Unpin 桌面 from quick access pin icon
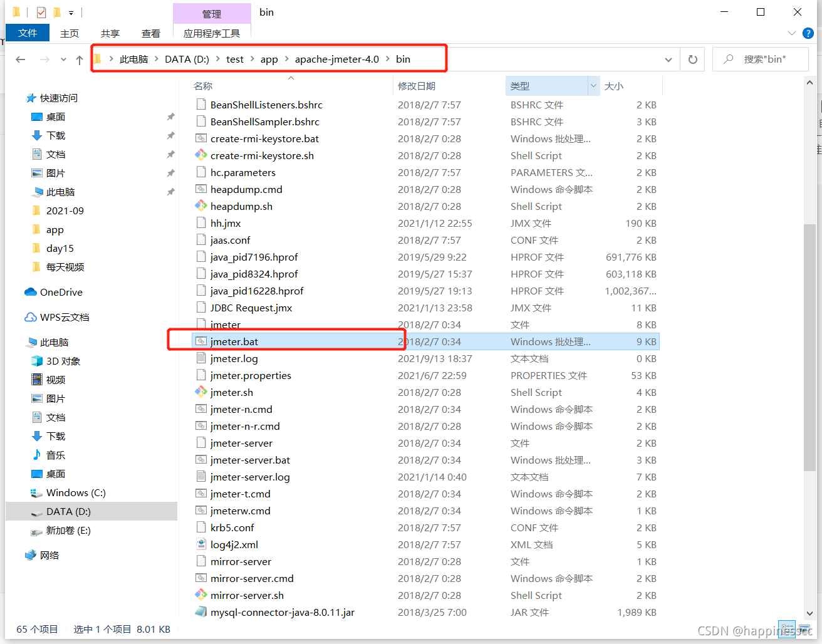Viewport: 822px width, 644px height. (170, 117)
